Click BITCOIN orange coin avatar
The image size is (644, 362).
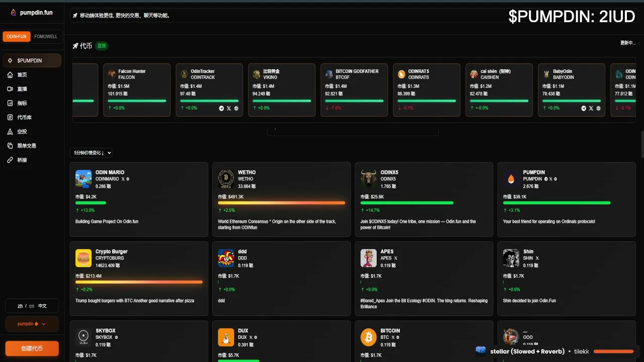(369, 337)
